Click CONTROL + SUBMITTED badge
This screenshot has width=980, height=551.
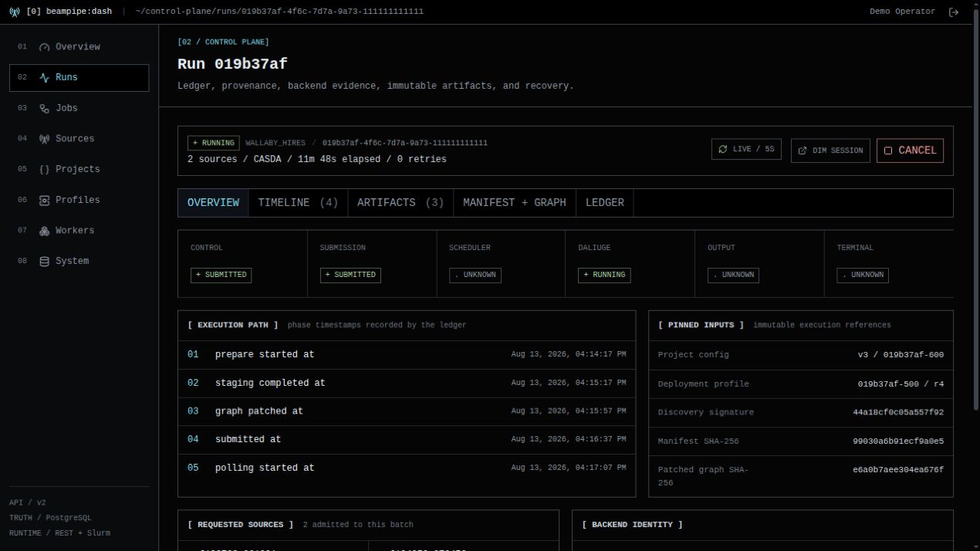[x=221, y=275]
